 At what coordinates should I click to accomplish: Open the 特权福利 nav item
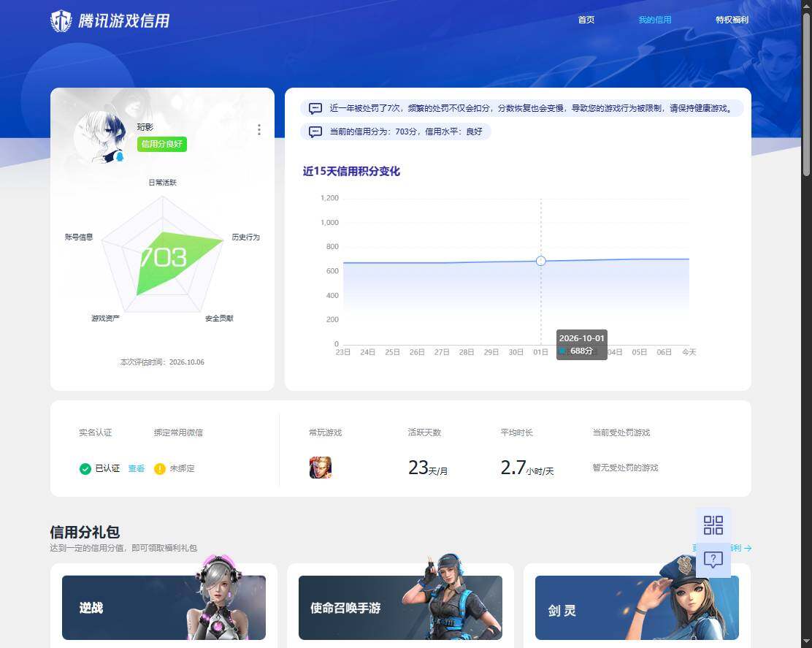(x=732, y=20)
